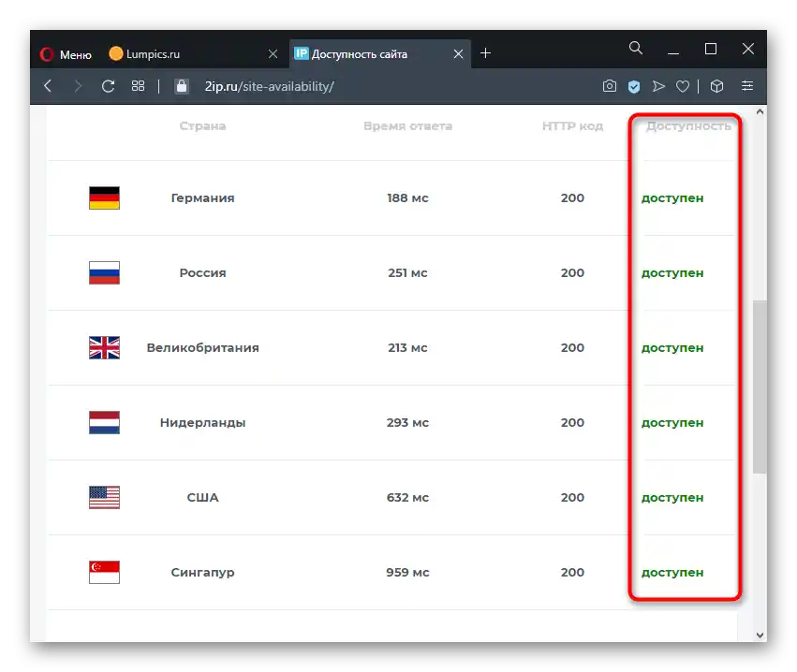797x672 pixels.
Task: Click the 2ip.ru/site-availability address field
Action: point(270,86)
